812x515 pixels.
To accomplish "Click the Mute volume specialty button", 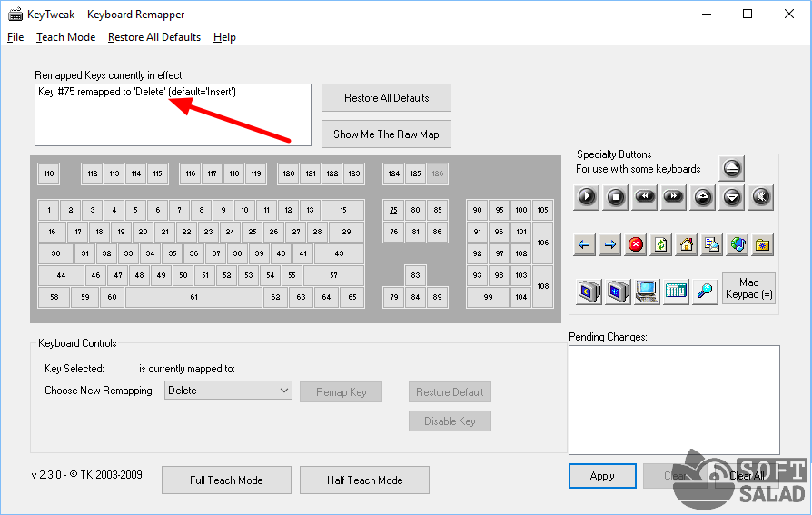I will point(761,196).
